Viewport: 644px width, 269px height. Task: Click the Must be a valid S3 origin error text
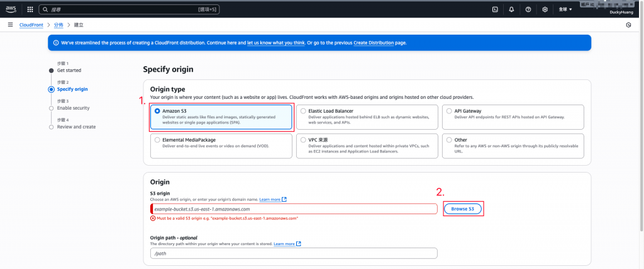click(x=228, y=219)
